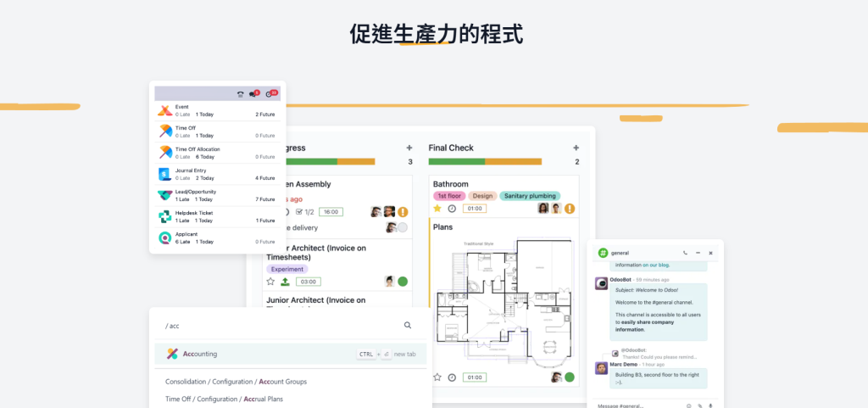Click the search magnifier in the command palette
Viewport: 868px width, 408px height.
coord(408,326)
